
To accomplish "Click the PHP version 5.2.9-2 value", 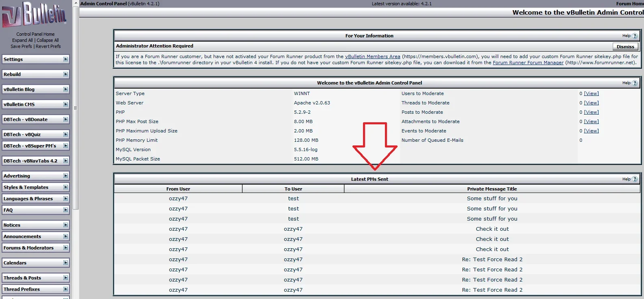I will pyautogui.click(x=302, y=112).
